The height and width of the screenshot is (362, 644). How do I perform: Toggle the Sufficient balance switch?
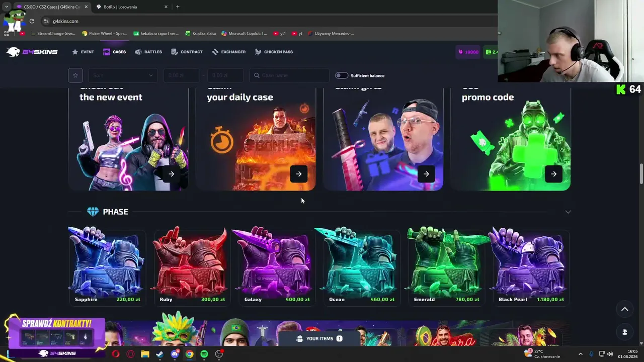(341, 75)
